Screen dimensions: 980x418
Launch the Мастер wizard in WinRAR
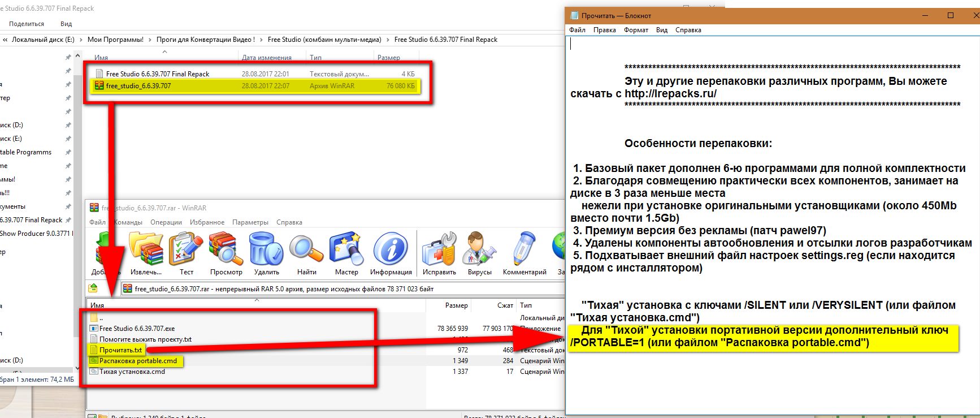coord(346,253)
